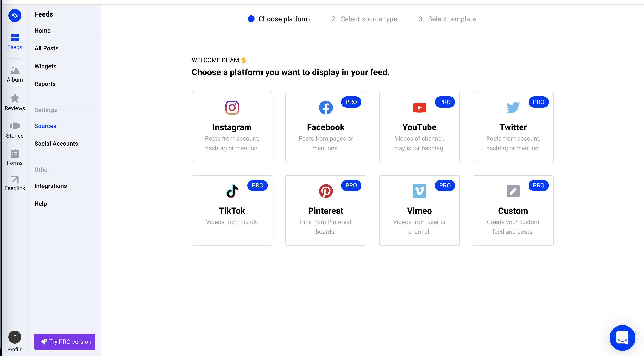Click the Try PRO version button
Viewport: 644px width, 356px height.
(x=64, y=342)
